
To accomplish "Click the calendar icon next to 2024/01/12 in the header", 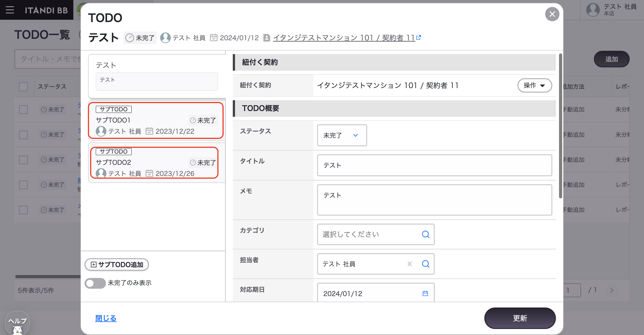I will [x=214, y=38].
